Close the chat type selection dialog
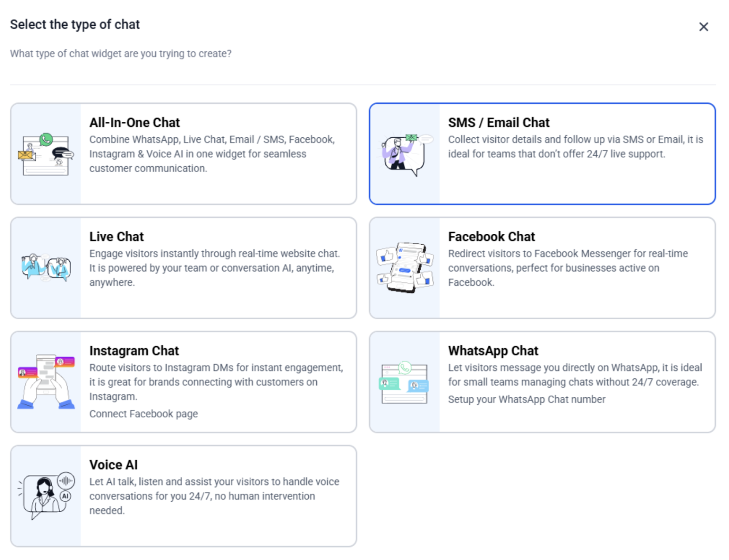 tap(703, 27)
